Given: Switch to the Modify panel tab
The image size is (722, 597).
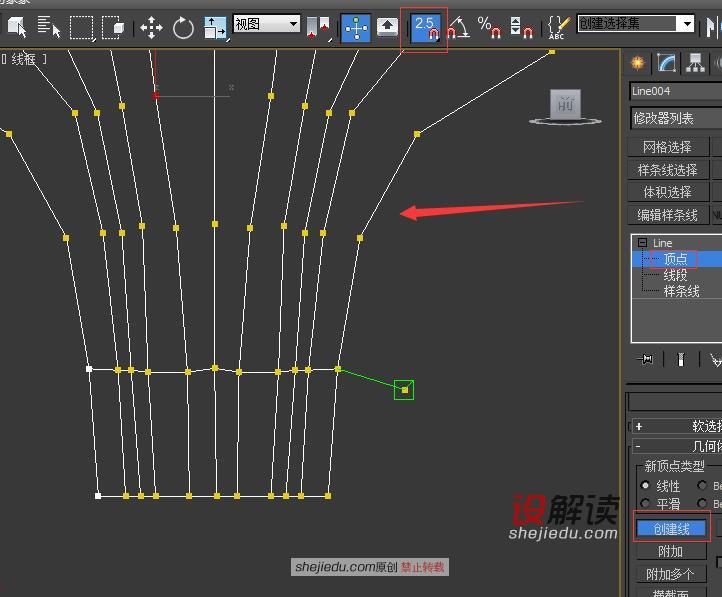Looking at the screenshot, I should [666, 64].
